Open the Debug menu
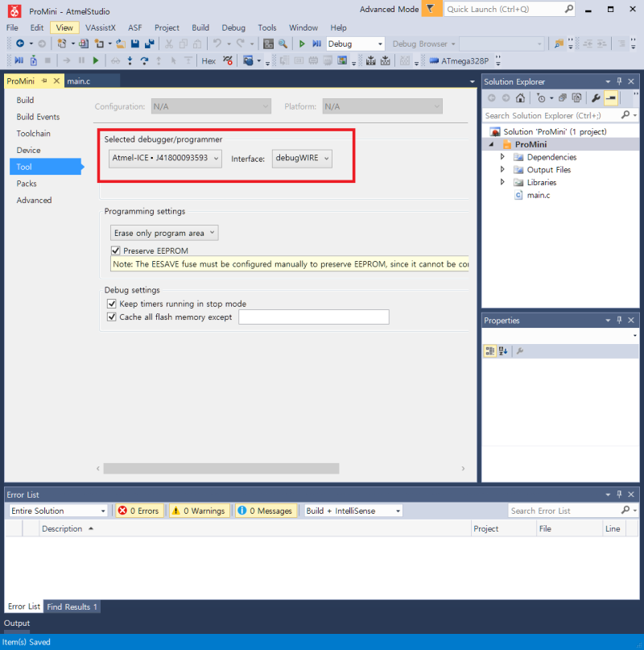 (x=233, y=27)
